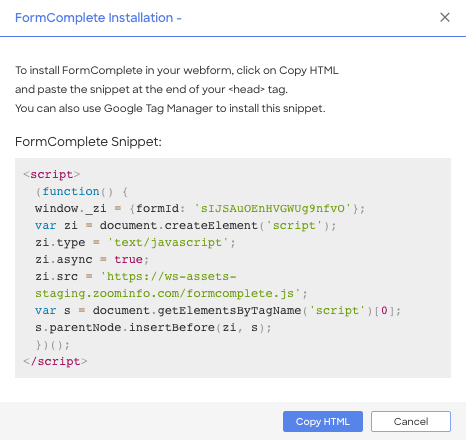Click the Copy HTML button

(x=323, y=421)
